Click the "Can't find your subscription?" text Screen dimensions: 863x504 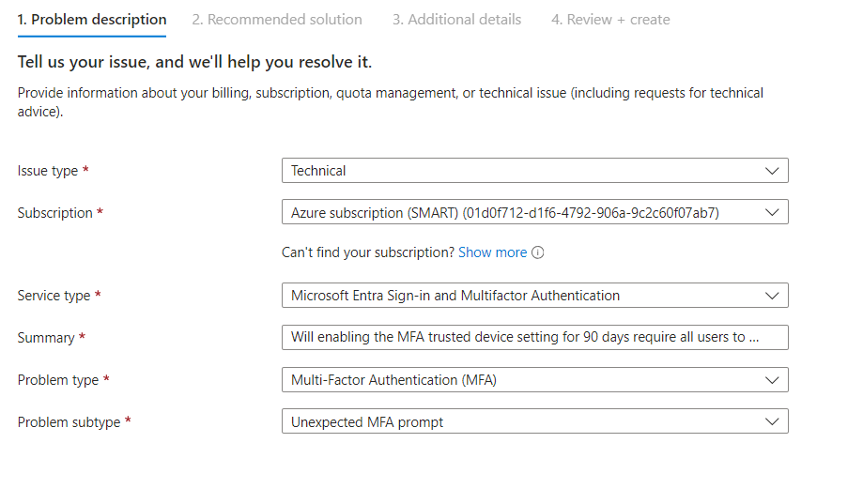coord(368,252)
